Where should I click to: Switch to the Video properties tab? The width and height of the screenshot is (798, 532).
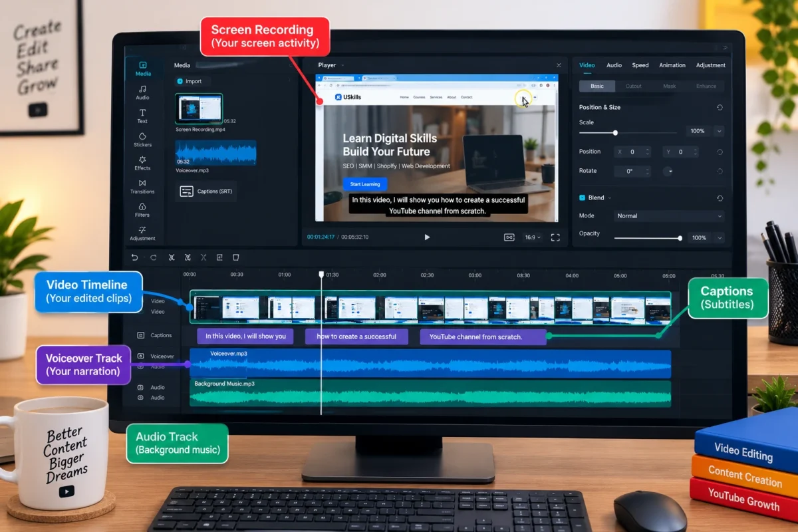587,65
